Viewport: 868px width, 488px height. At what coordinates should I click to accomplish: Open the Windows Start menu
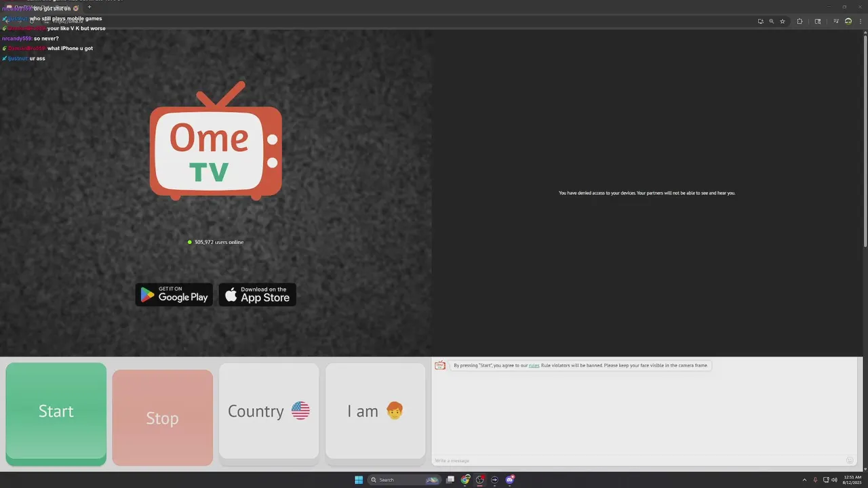359,480
